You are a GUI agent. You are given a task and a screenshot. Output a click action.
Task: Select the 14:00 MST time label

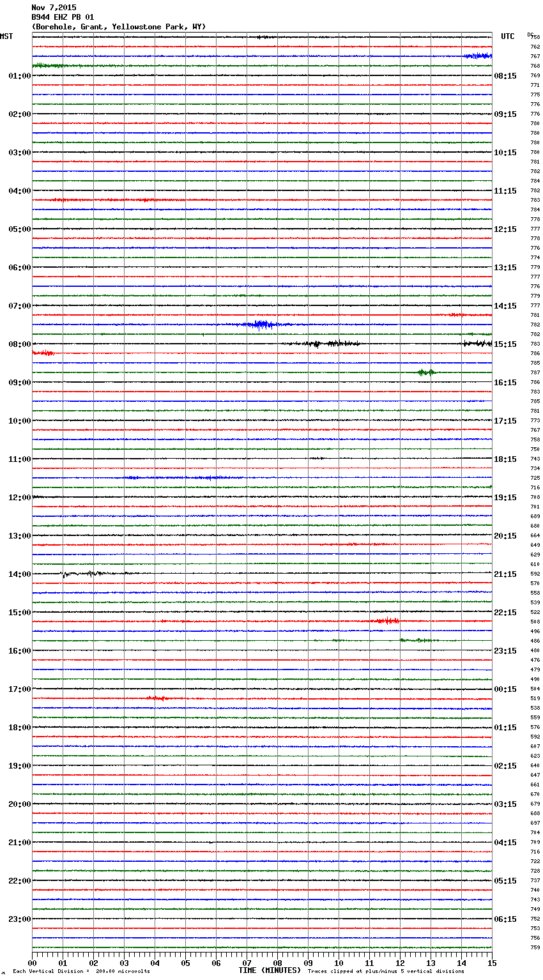(x=20, y=574)
